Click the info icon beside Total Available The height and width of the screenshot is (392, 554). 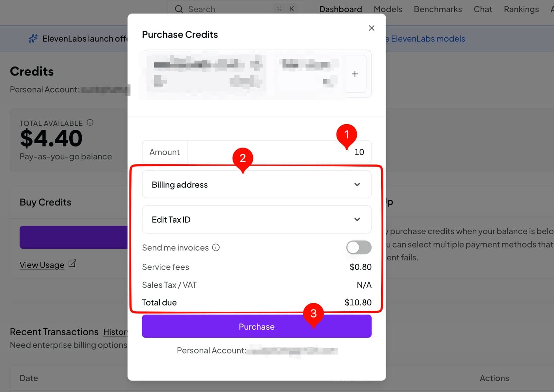(x=90, y=123)
